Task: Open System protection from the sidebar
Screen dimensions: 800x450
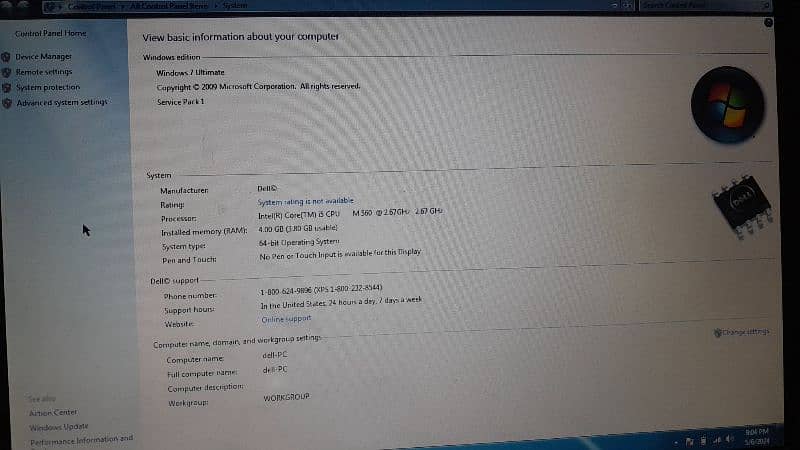Action: [x=48, y=87]
